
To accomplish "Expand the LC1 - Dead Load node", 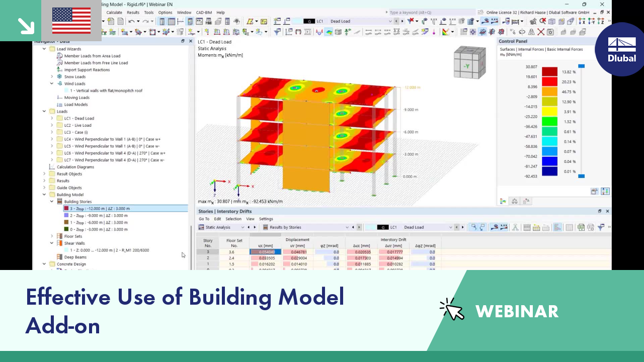I will 52,119.
